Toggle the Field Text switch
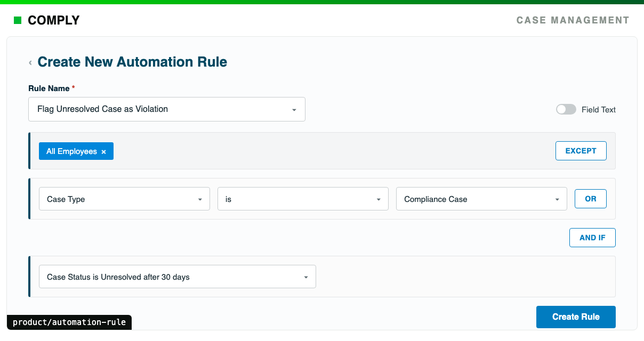This screenshot has height=341, width=644. point(566,109)
